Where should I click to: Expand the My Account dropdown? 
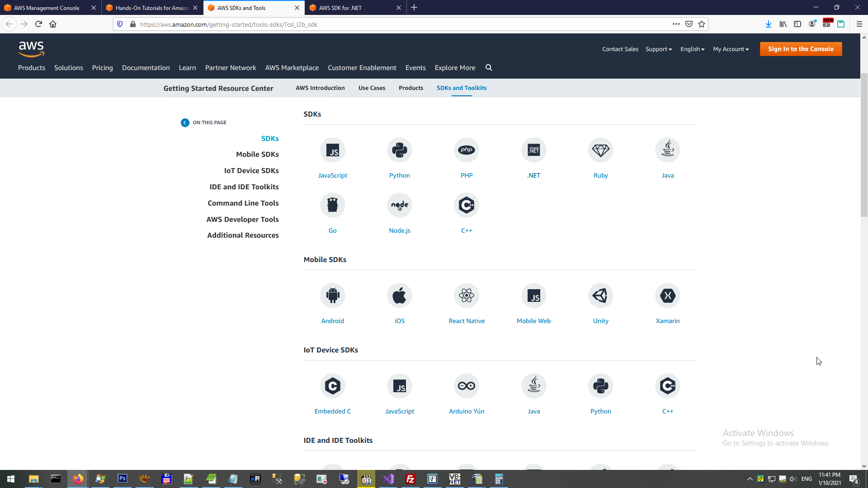point(731,49)
